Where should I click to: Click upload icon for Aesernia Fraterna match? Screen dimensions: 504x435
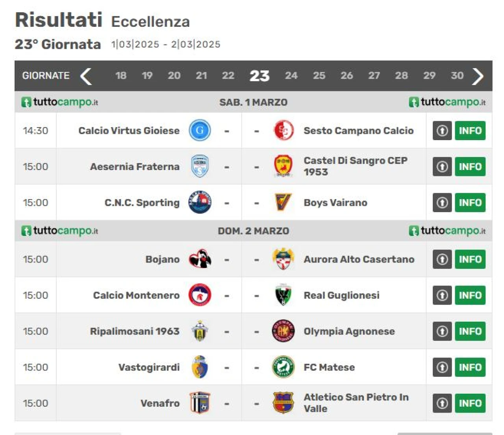pyautogui.click(x=442, y=167)
